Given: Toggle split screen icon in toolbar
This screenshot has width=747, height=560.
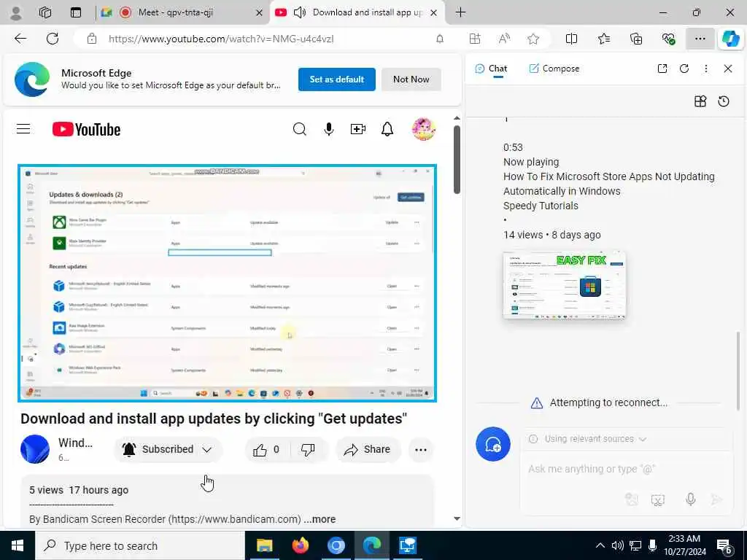Looking at the screenshot, I should coord(571,39).
